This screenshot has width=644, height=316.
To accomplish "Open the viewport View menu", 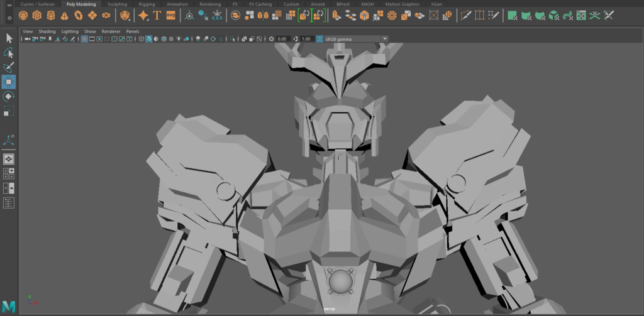I will [x=28, y=31].
